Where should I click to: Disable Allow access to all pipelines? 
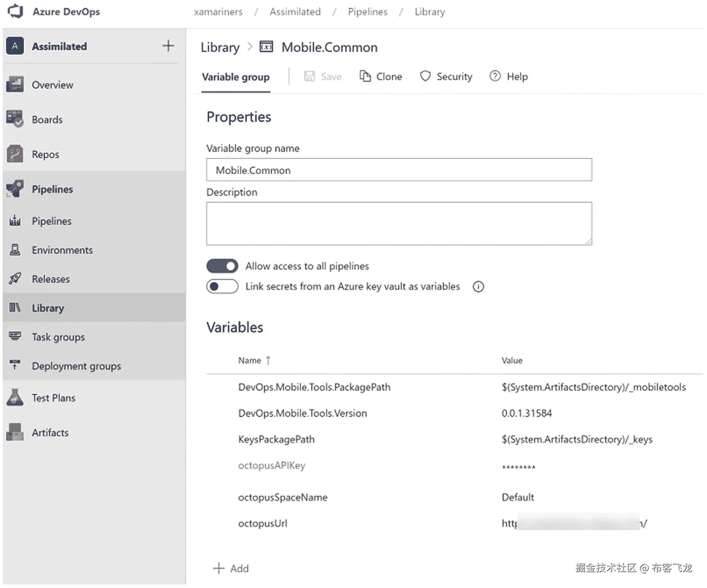click(x=222, y=266)
